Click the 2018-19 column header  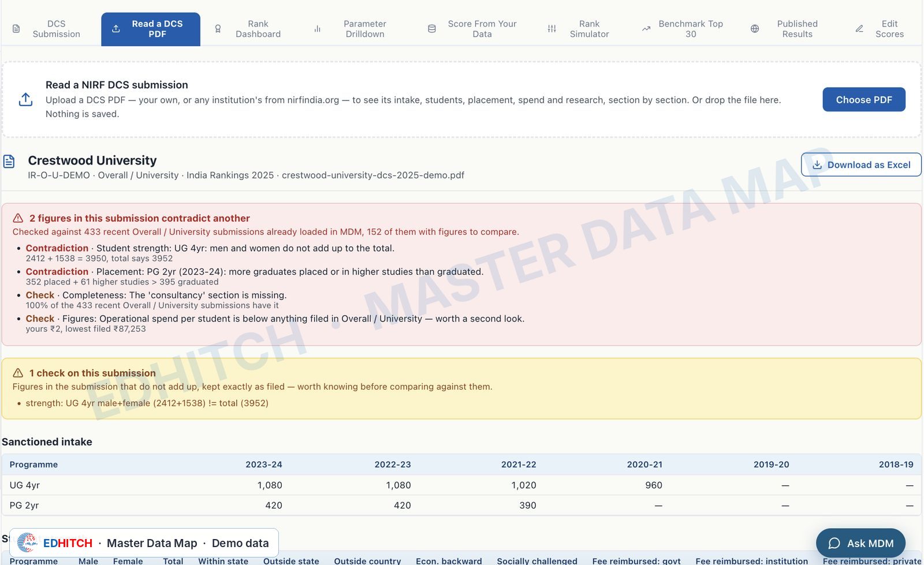coord(896,465)
